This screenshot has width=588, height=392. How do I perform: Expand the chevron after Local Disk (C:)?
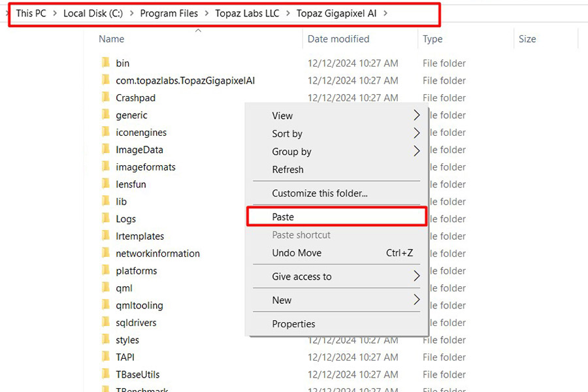[131, 14]
